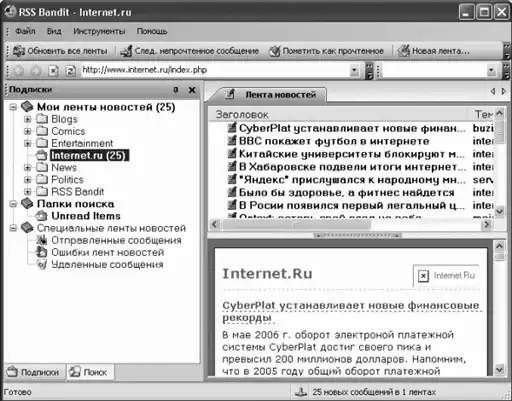
Task: Collapse the Папки поиска node
Action: tap(13, 204)
